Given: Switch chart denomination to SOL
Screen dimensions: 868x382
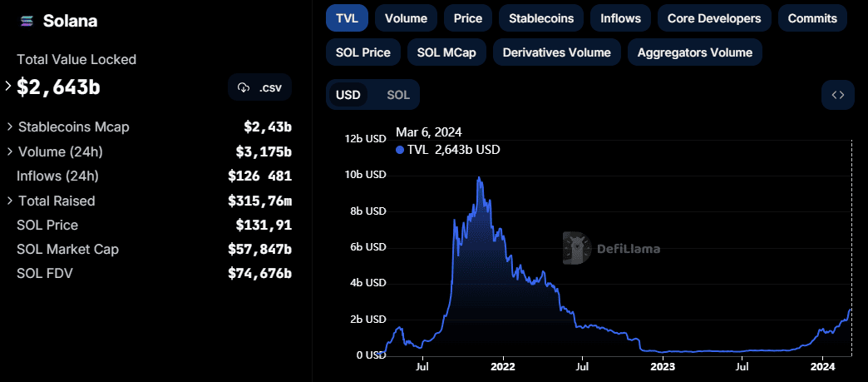Looking at the screenshot, I should 398,95.
